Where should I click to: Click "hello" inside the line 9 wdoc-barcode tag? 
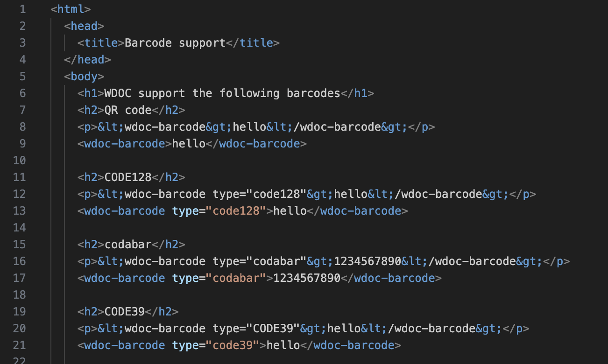(x=189, y=143)
